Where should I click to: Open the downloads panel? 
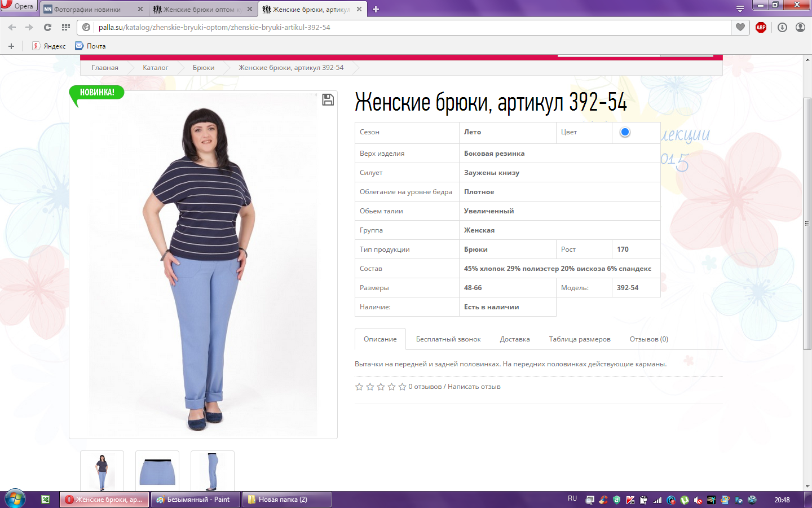point(782,27)
